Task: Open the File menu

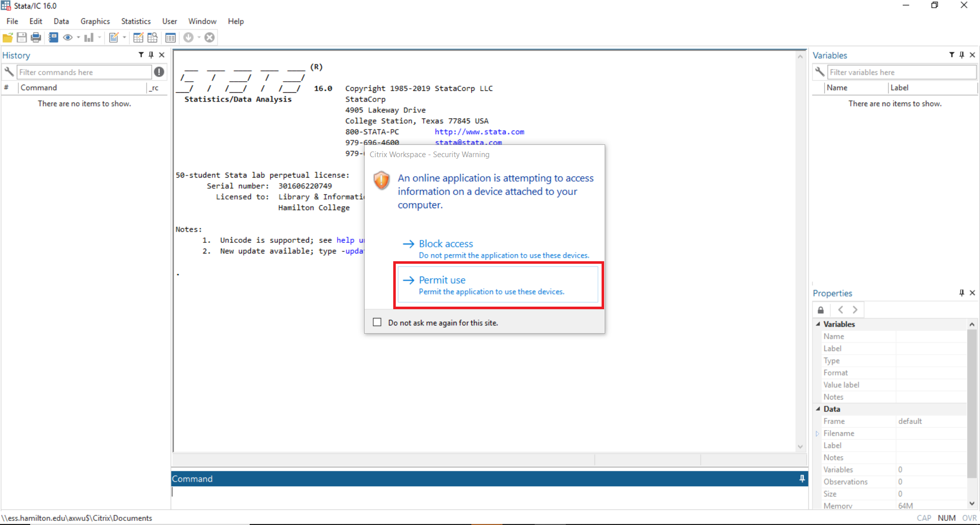Action: pyautogui.click(x=12, y=21)
